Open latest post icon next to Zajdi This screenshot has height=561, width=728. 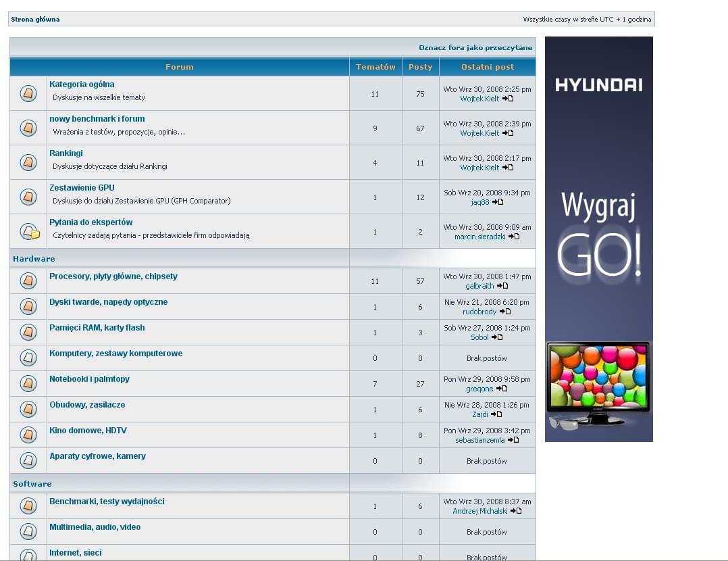click(x=496, y=414)
